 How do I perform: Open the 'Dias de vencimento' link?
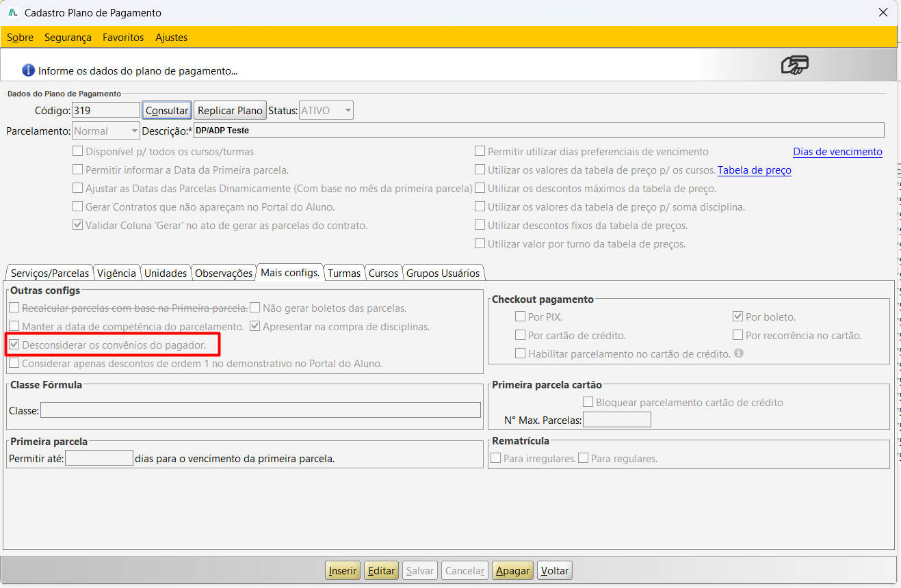tap(837, 152)
